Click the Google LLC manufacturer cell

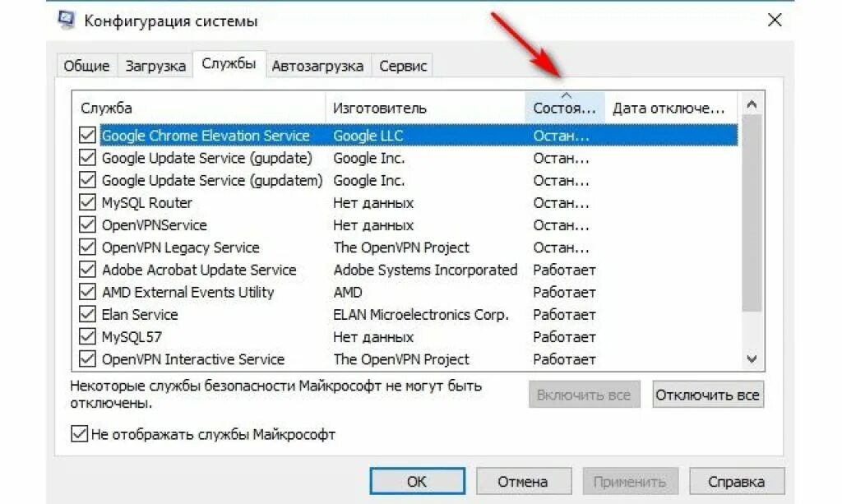click(x=368, y=136)
